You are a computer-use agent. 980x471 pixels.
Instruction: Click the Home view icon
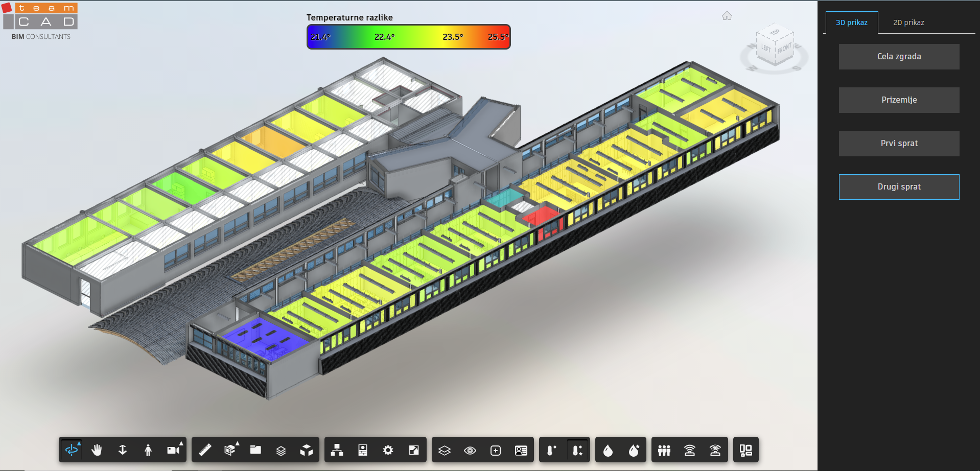tap(727, 16)
